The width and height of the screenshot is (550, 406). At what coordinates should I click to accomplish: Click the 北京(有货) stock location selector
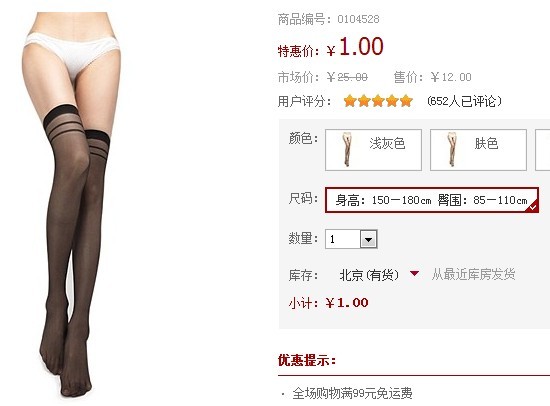369,275
